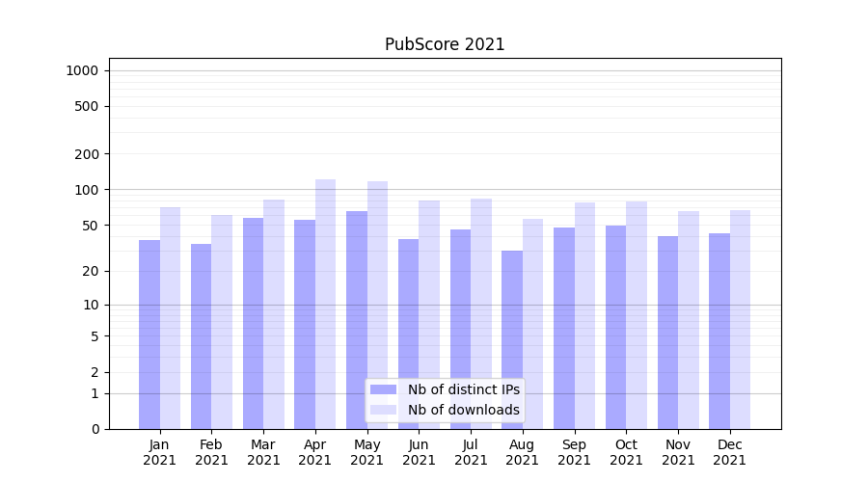Click the 'Nb of downloads' legend swatch
This screenshot has width=868, height=482.
[x=383, y=410]
